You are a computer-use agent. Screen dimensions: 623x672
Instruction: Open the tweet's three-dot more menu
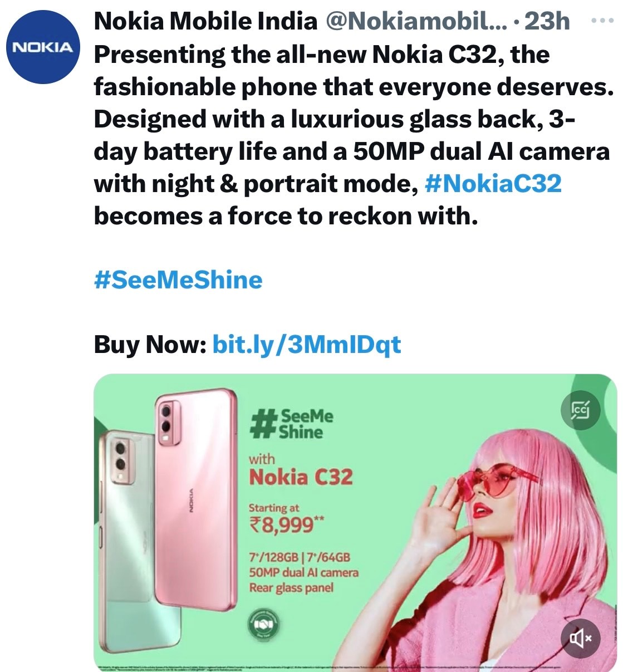click(x=601, y=21)
